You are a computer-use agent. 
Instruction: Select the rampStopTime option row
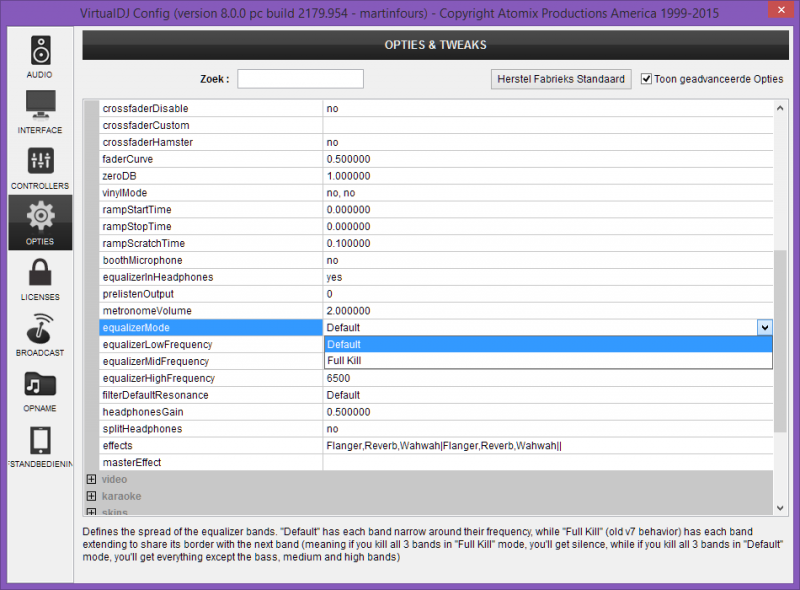tap(436, 226)
